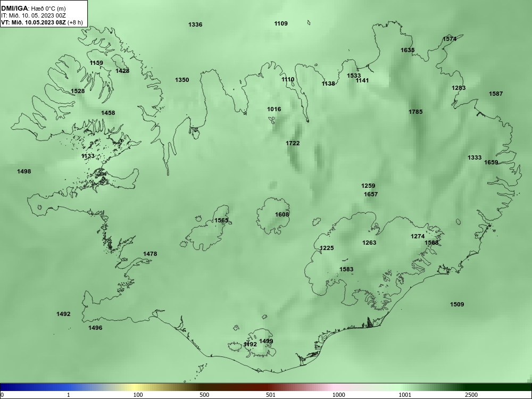
Task: Click the 1350 value on the map
Action: pyautogui.click(x=182, y=80)
